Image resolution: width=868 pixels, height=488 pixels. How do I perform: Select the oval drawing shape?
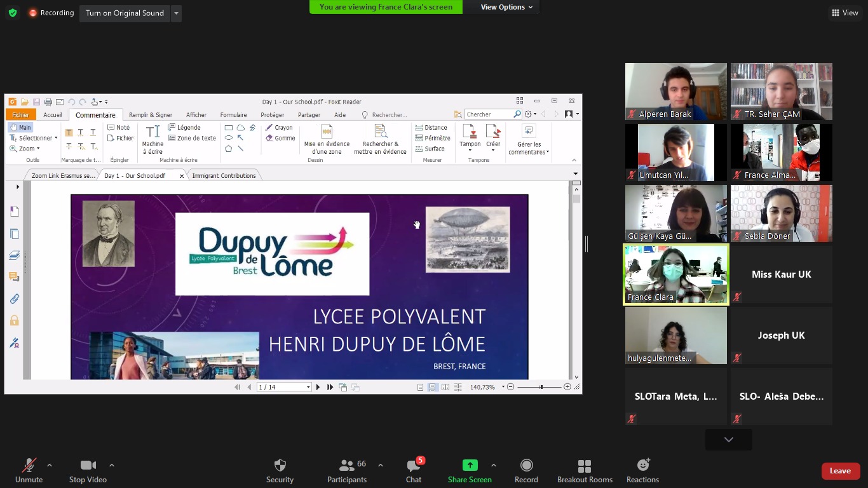229,138
